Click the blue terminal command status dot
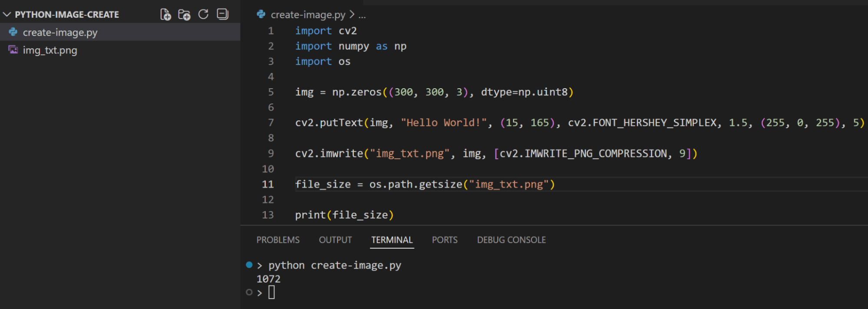This screenshot has width=868, height=309. pyautogui.click(x=249, y=265)
